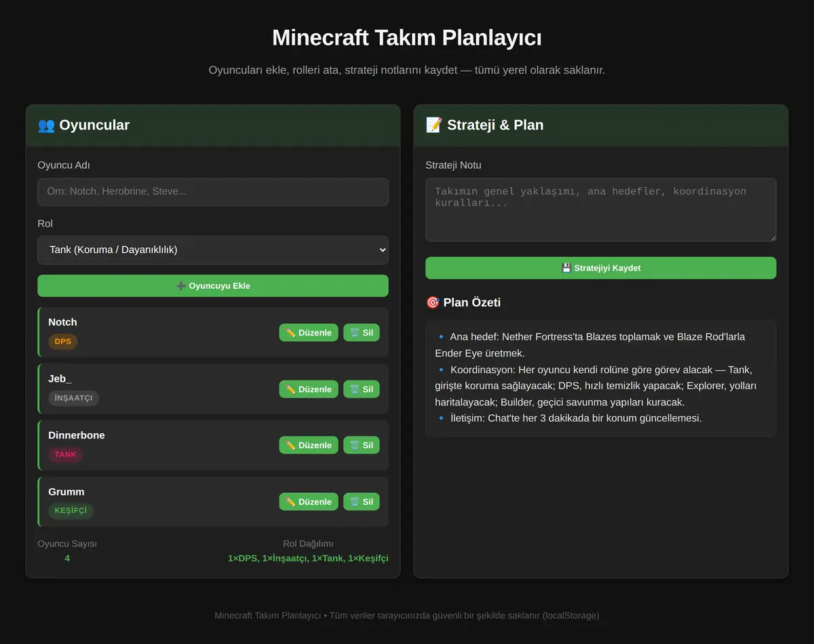This screenshot has width=814, height=644.
Task: Click the page subtitle about local saving
Action: pos(407,70)
